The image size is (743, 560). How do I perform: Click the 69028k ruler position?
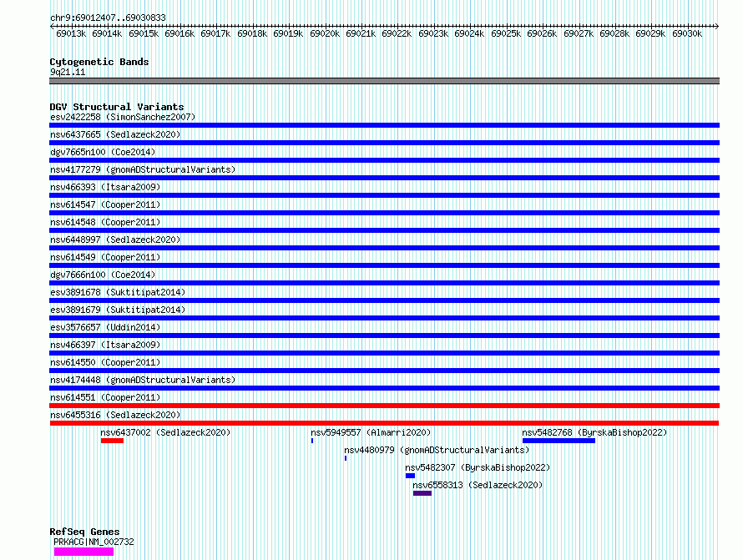click(614, 33)
